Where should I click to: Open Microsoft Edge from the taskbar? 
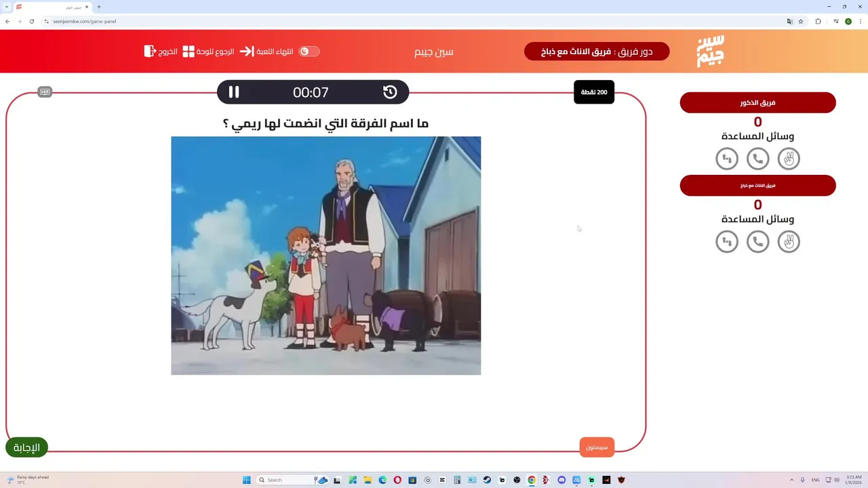382,480
